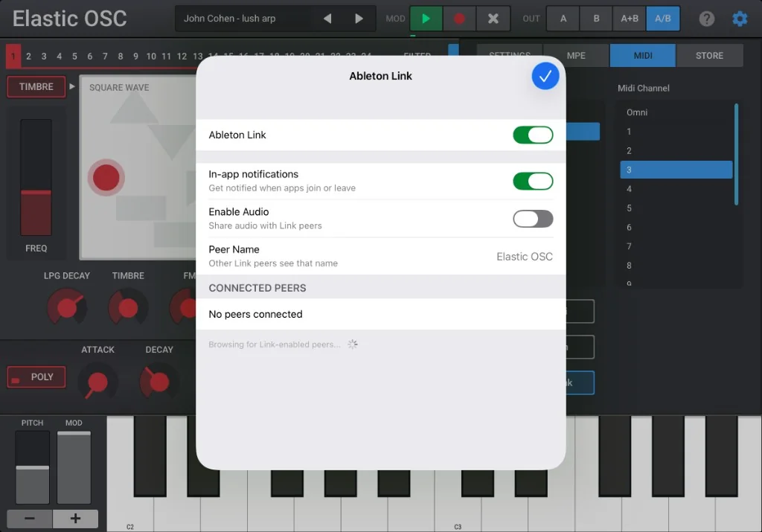Select sequencer step 1

(x=13, y=57)
